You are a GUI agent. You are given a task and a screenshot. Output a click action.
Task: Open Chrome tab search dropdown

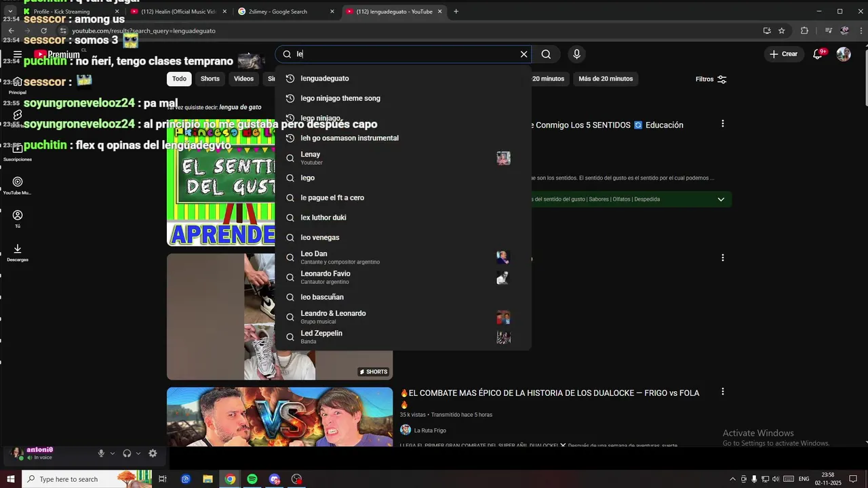coord(9,12)
